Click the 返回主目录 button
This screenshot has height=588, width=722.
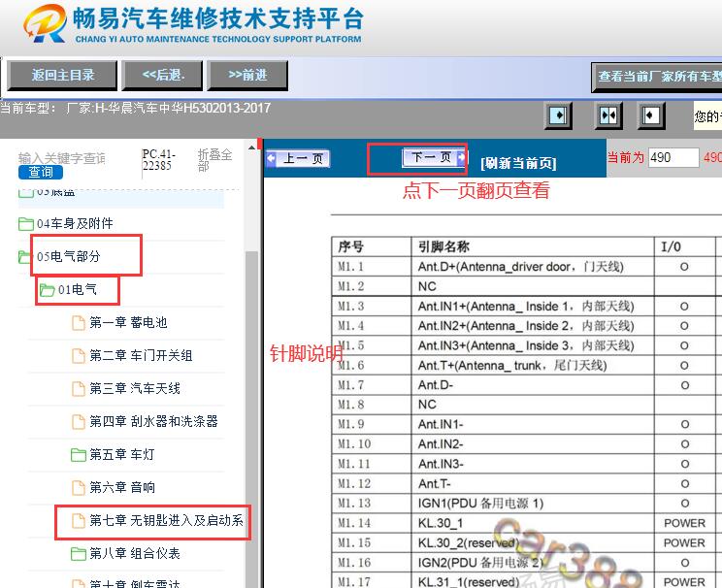pos(62,75)
